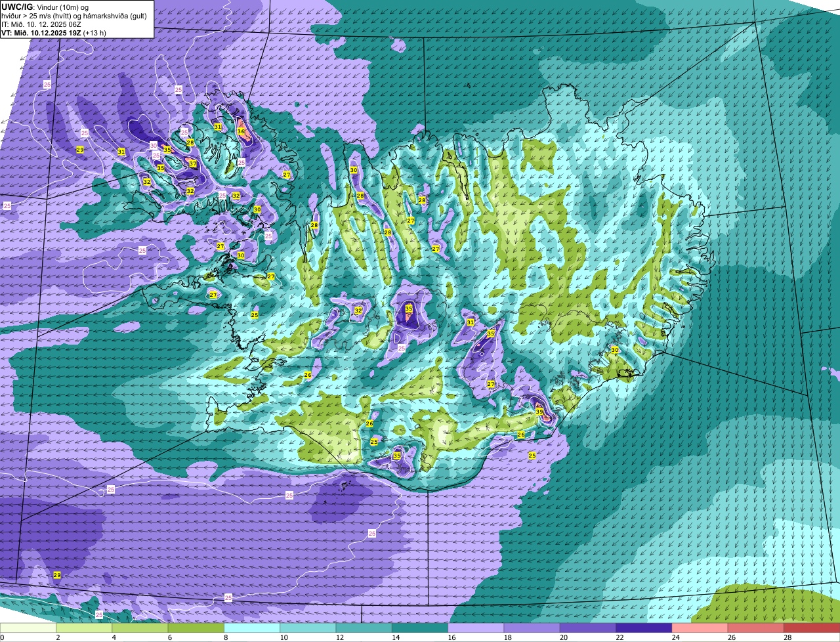
Task: Click the 16–18 m/s lavender legend swatch
Action: click(x=476, y=628)
